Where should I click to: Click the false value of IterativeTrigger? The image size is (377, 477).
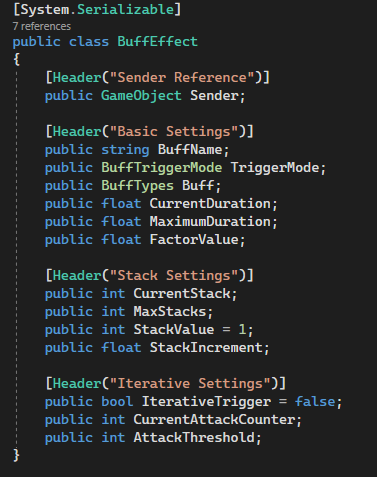coord(315,402)
